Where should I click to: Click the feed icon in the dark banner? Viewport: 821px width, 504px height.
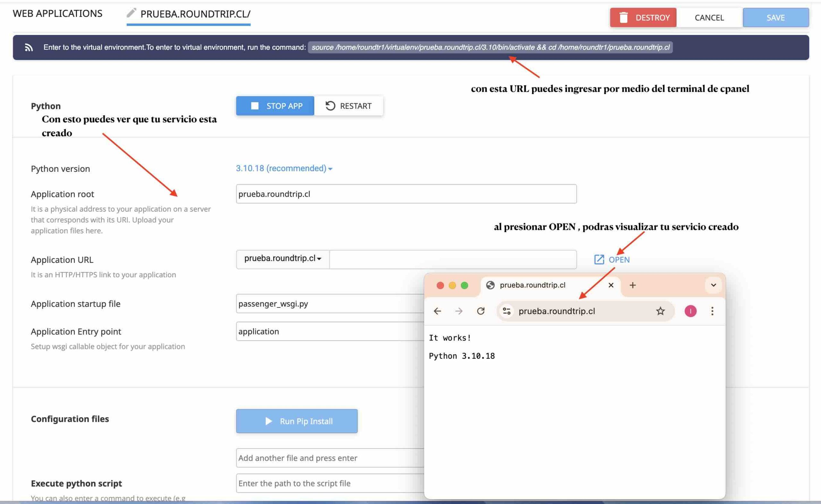(x=29, y=47)
